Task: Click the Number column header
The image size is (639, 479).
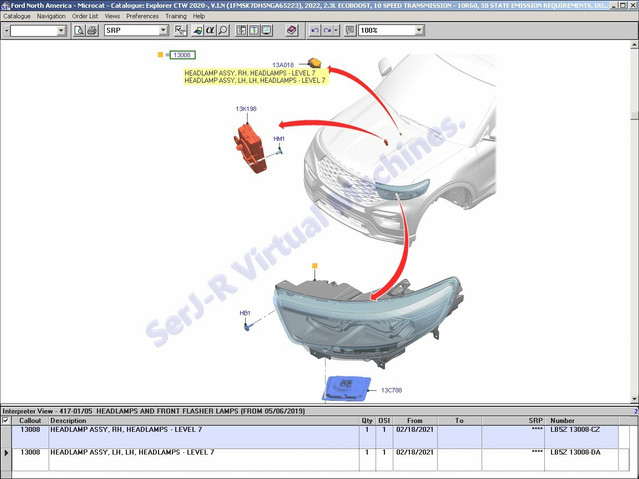Action: [582, 420]
